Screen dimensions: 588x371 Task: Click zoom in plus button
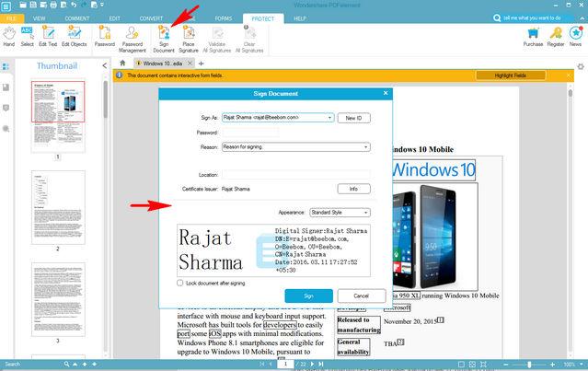pyautogui.click(x=552, y=365)
